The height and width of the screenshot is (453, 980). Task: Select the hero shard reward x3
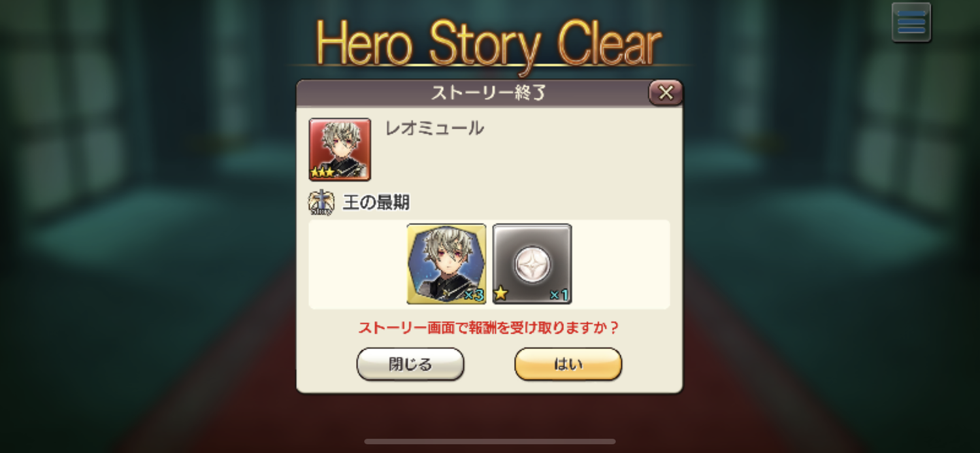[447, 264]
